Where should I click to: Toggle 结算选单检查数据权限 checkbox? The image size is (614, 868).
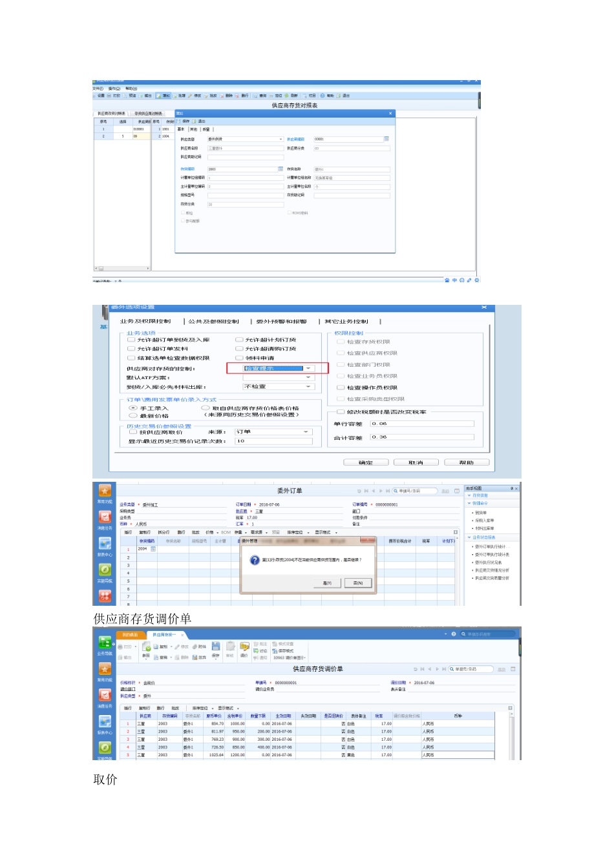(x=131, y=358)
